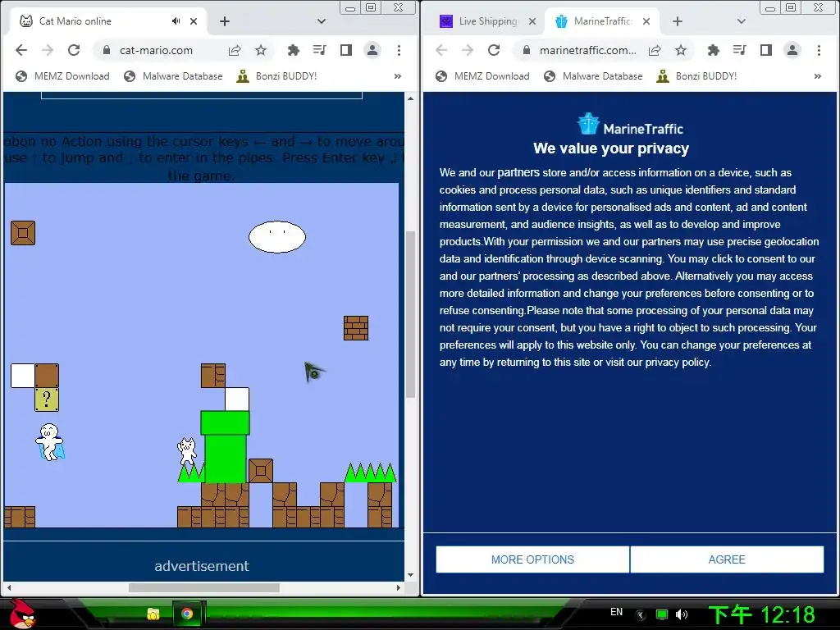This screenshot has width=840, height=630.
Task: Open Bonzi BUDDY! bookmark in MarineTraffic window
Action: tap(697, 76)
